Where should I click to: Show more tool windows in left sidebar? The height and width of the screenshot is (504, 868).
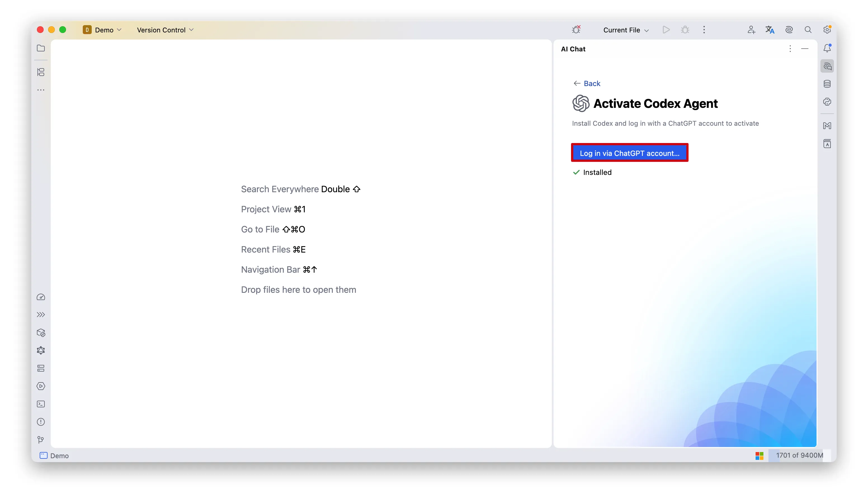click(x=41, y=90)
